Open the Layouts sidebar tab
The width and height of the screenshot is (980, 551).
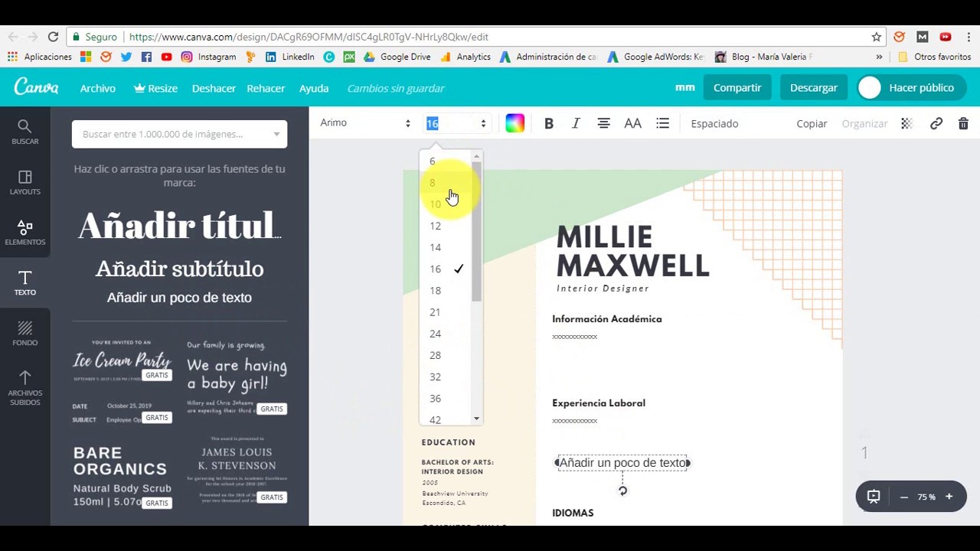pos(24,182)
